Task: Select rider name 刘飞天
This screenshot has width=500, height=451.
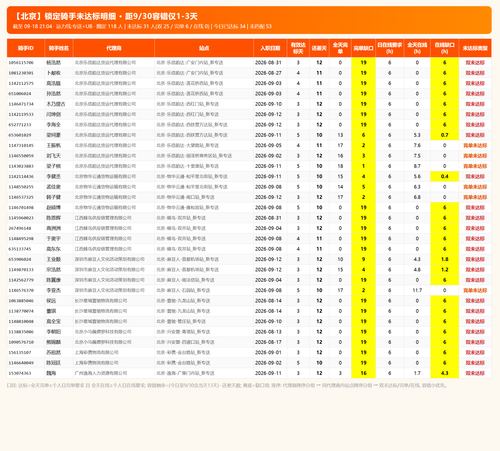Action: [x=53, y=156]
